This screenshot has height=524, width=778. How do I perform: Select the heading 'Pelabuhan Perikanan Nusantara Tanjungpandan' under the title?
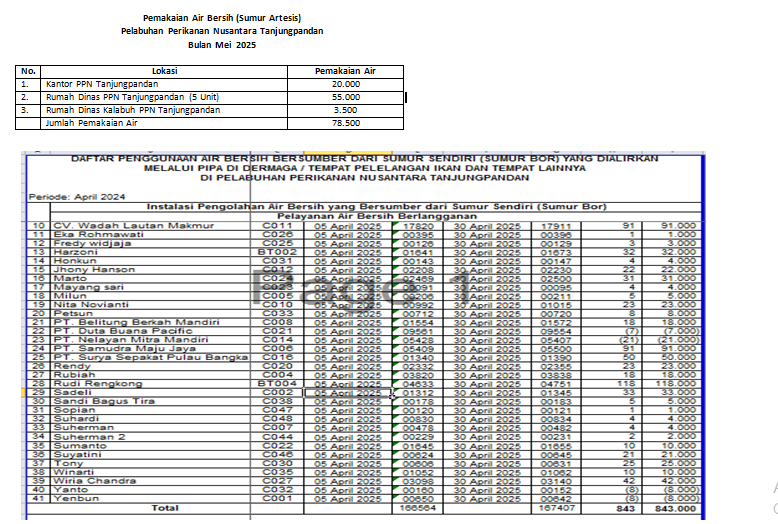click(x=222, y=31)
